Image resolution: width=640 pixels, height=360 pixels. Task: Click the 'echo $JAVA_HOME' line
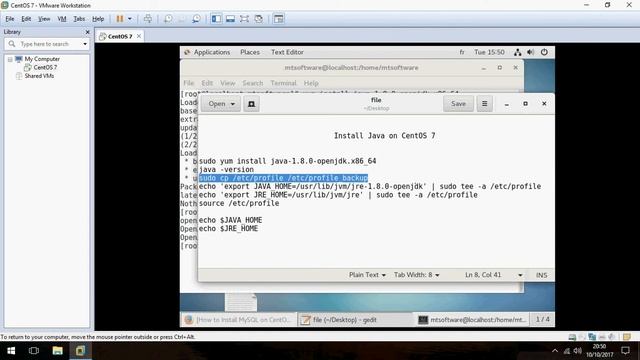230,220
